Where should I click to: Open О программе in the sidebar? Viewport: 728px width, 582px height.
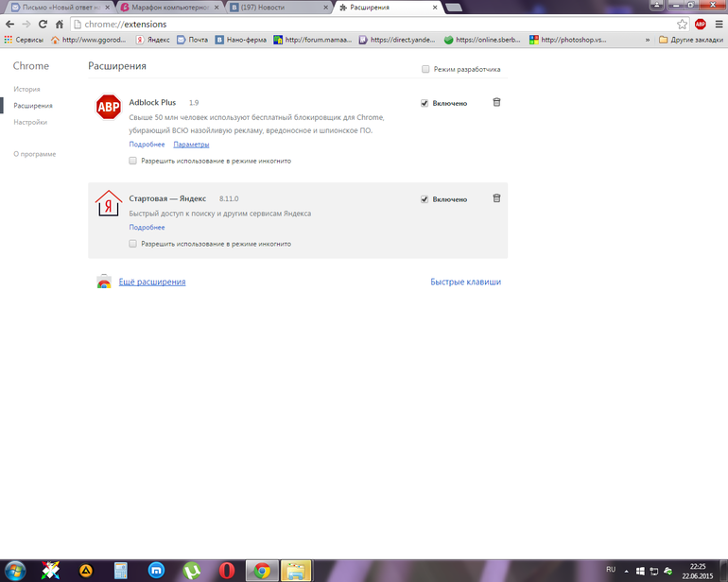[x=35, y=154]
